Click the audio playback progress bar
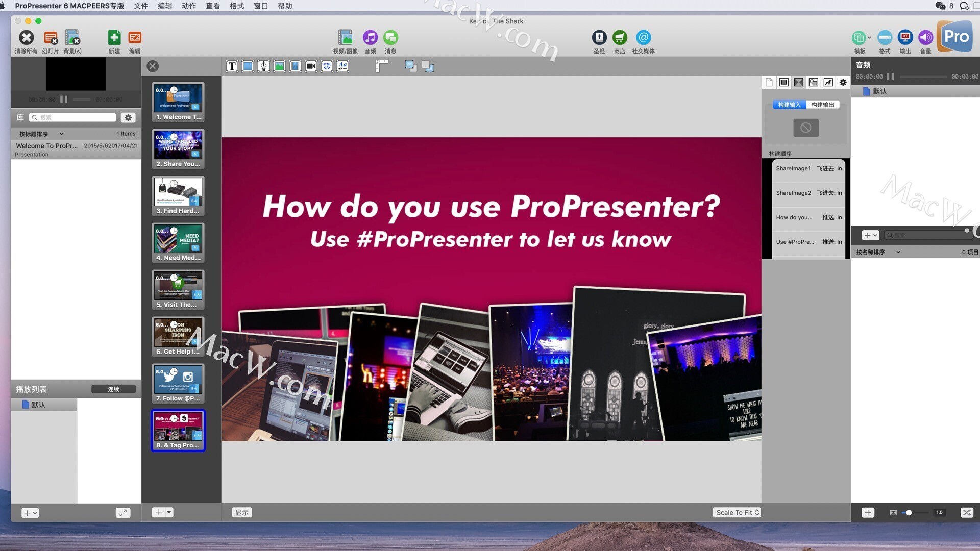 [923, 77]
